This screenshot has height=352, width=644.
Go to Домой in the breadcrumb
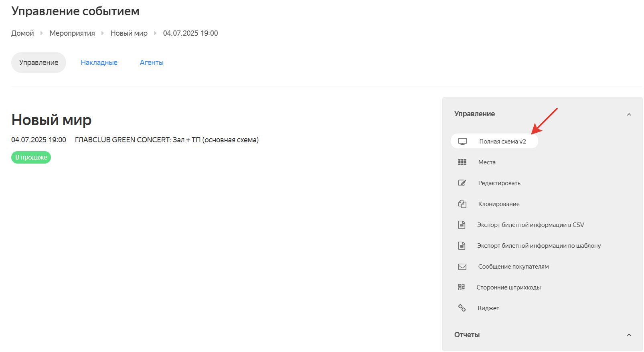(22, 33)
